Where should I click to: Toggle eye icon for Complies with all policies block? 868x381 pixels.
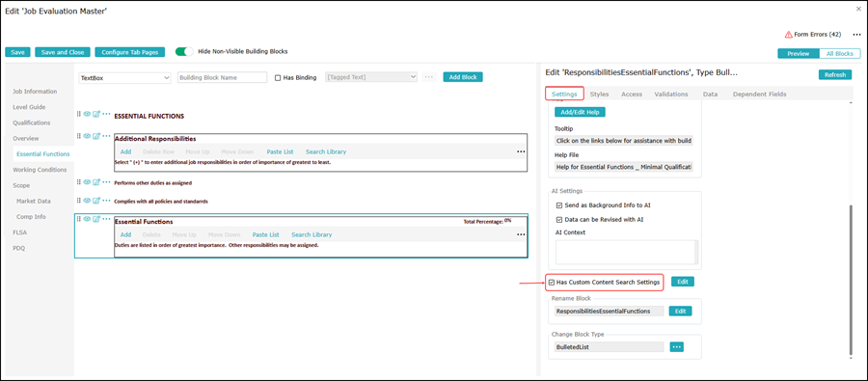point(87,201)
